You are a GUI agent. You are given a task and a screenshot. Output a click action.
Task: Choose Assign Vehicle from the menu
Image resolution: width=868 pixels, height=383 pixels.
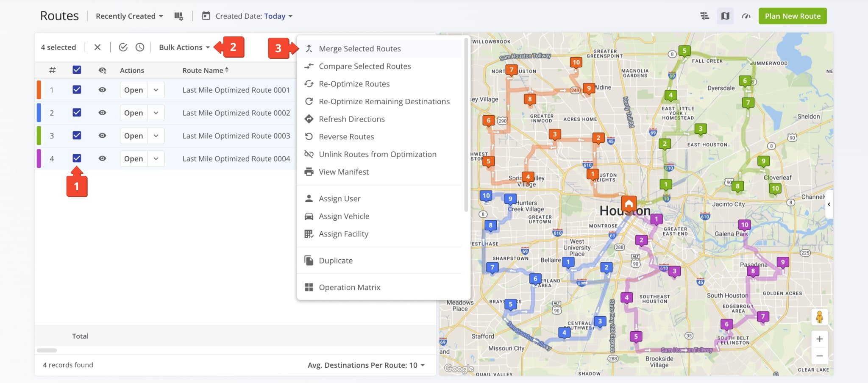344,216
